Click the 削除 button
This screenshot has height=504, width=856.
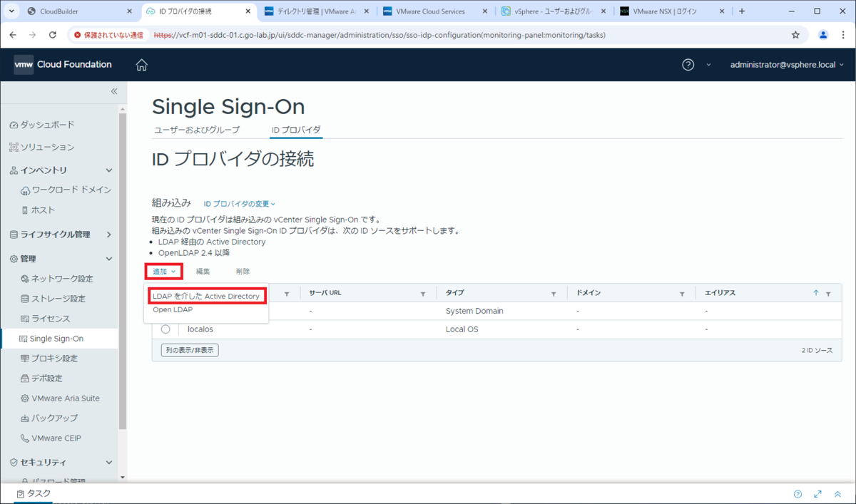tap(243, 272)
